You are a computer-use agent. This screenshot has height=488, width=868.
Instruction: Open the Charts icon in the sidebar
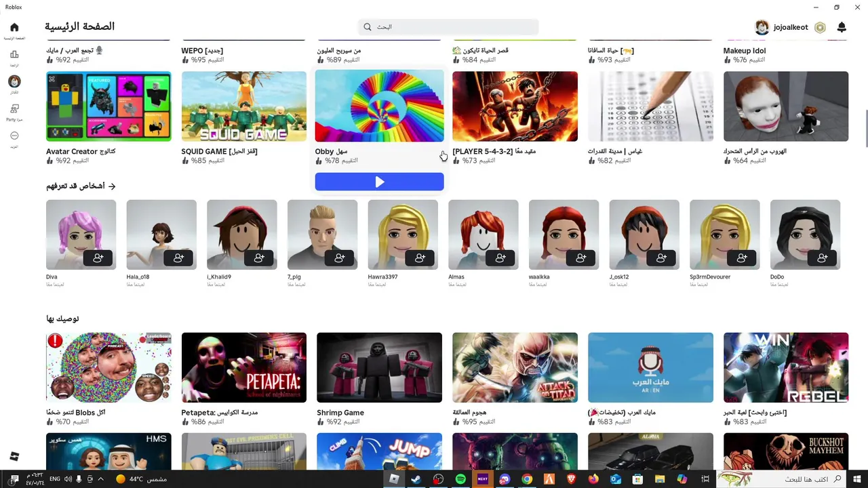[x=14, y=55]
